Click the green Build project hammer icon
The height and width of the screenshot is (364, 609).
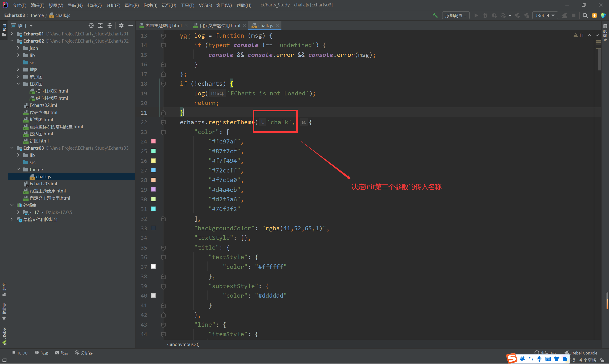point(435,15)
